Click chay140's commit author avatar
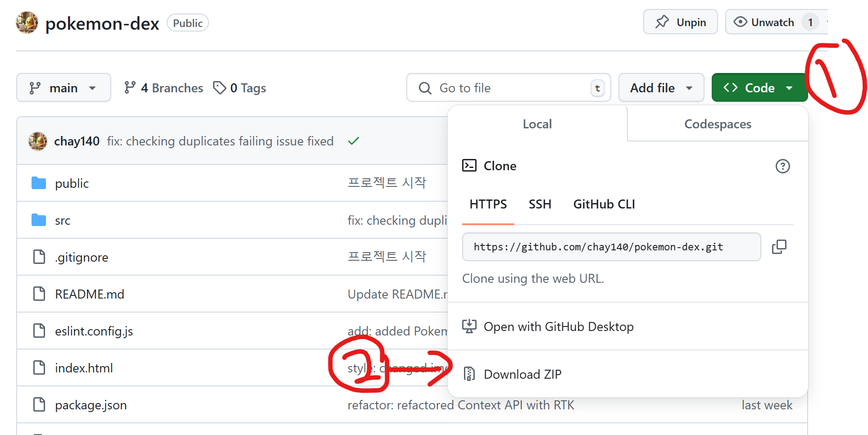The image size is (868, 435). 38,141
